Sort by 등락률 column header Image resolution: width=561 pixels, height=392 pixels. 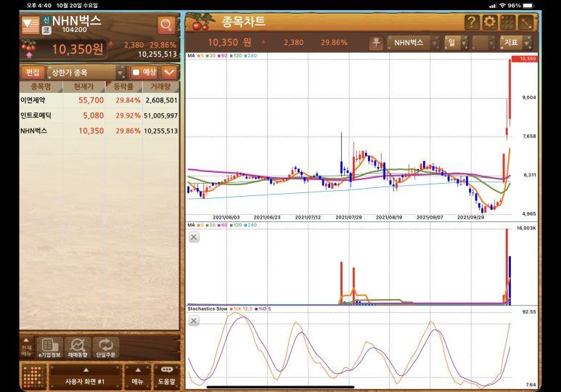(x=123, y=86)
